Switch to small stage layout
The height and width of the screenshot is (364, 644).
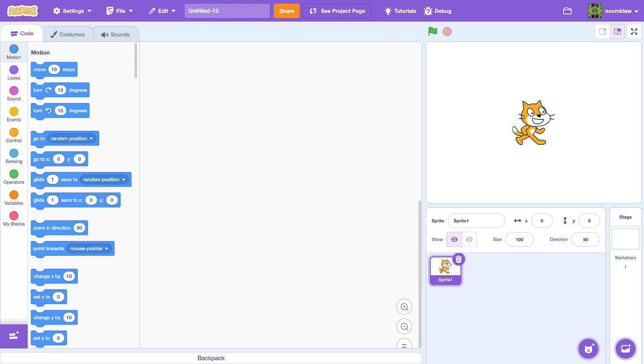pos(602,31)
